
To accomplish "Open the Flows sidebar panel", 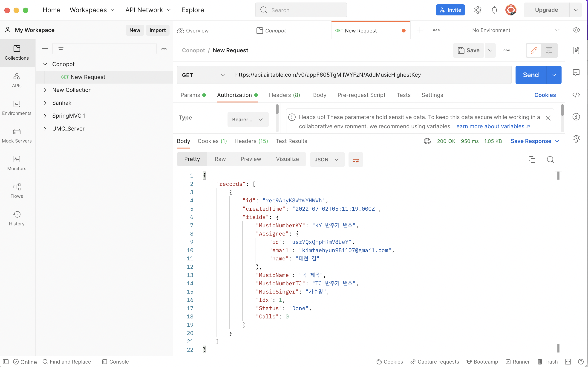I will coord(17,191).
